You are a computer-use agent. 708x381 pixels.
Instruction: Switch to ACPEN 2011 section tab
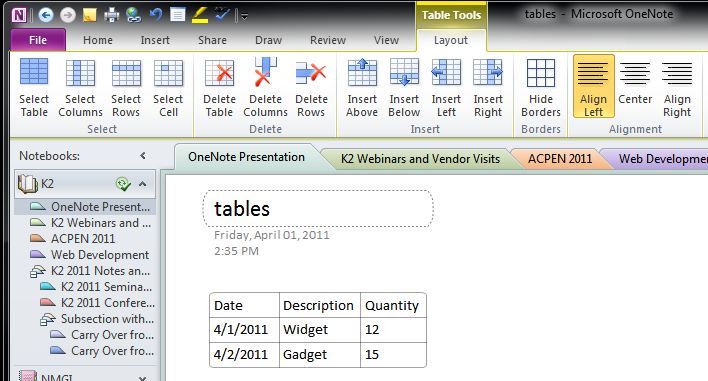click(x=560, y=159)
